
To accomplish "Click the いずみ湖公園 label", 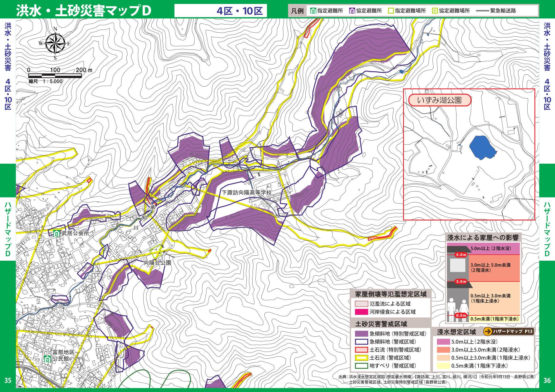I will tap(439, 100).
